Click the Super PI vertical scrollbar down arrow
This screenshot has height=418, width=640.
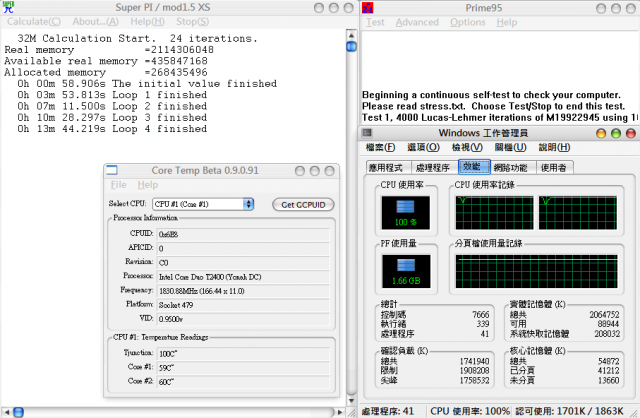click(351, 401)
